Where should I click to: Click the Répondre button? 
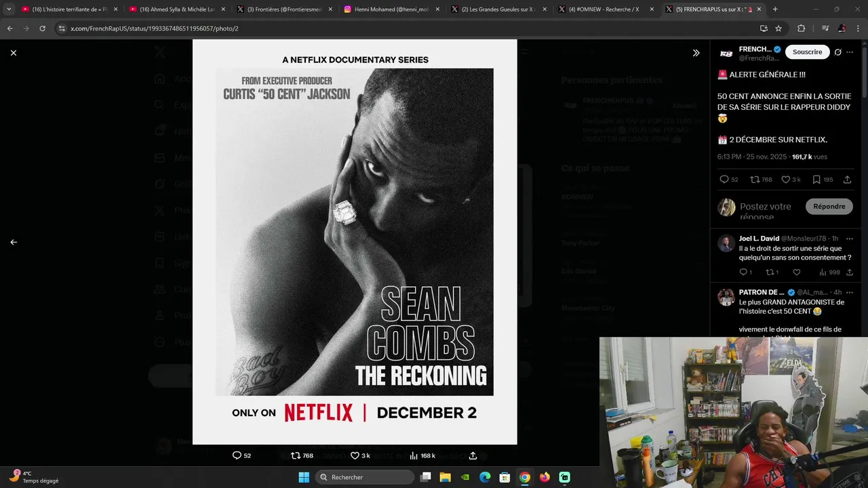(x=829, y=206)
